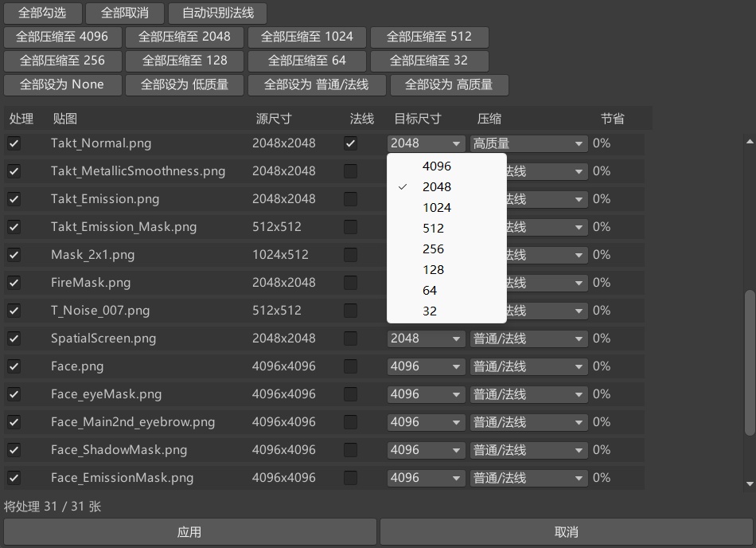
Task: Choose 64 from the size list
Action: click(x=446, y=291)
